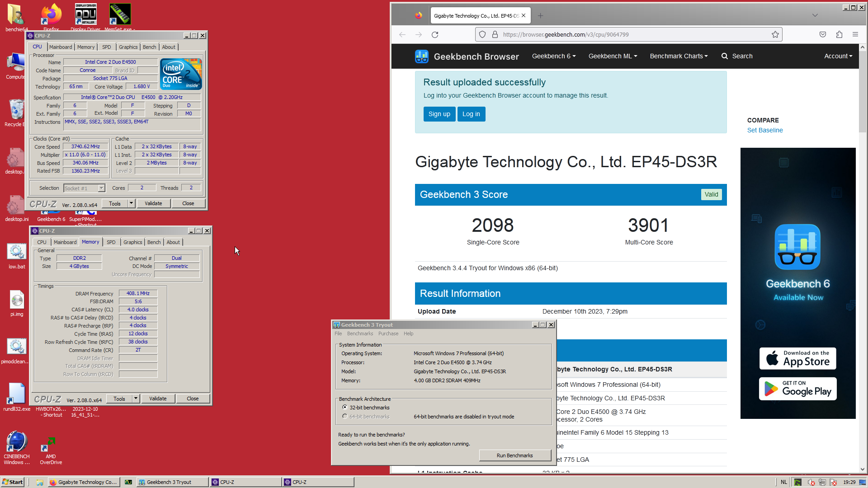This screenshot has width=868, height=488.
Task: Open the Firefox hamburger application menu
Action: (x=855, y=34)
